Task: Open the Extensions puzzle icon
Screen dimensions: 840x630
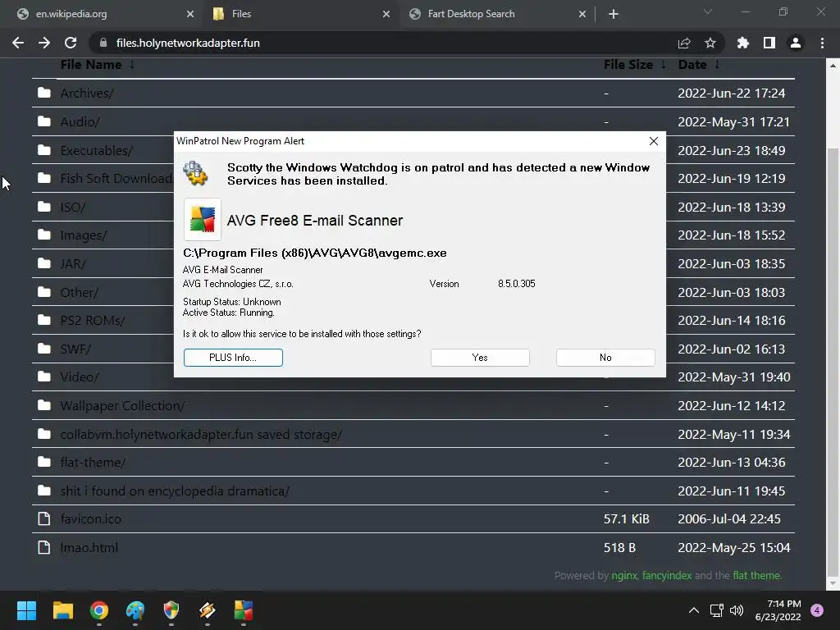Action: [743, 43]
